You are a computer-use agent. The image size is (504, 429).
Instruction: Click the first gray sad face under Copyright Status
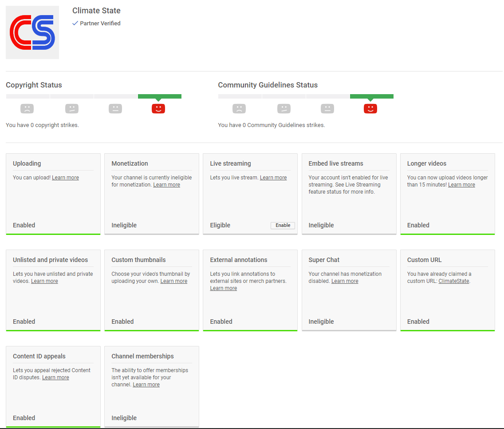[27, 108]
